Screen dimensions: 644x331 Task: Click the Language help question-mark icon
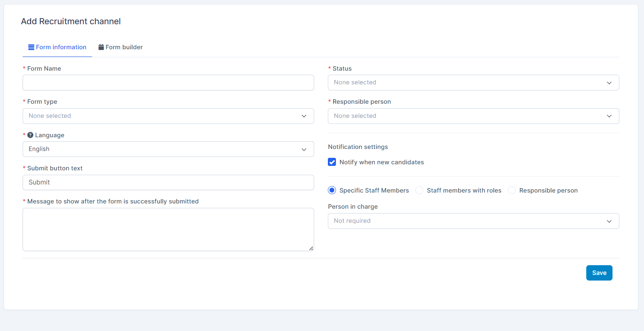(x=30, y=135)
